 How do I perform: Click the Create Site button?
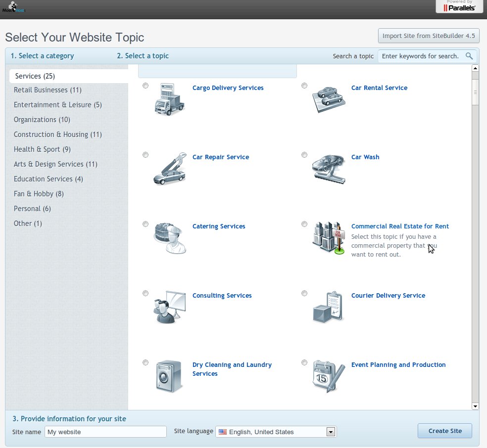coord(444,431)
